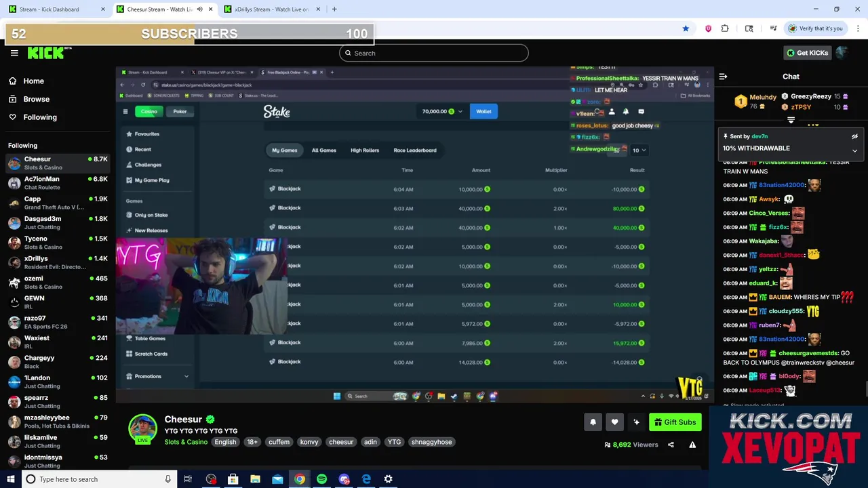Open the Extensions puzzle icon

tap(725, 28)
